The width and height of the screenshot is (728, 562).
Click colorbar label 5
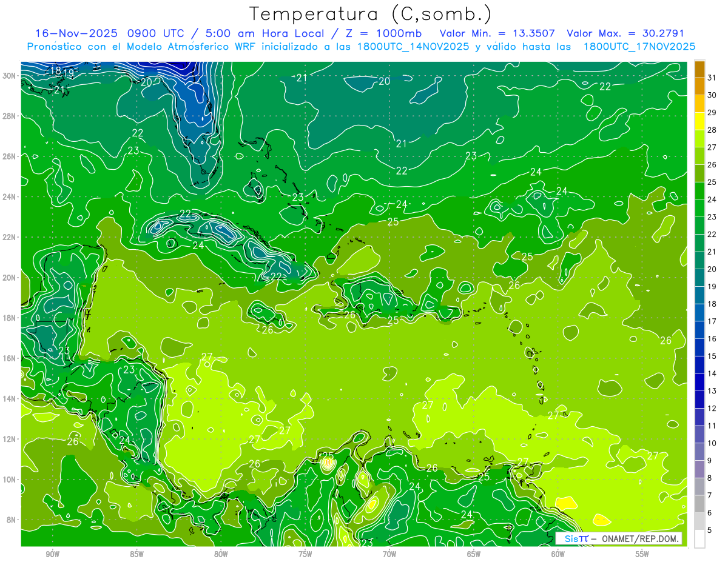(x=710, y=530)
